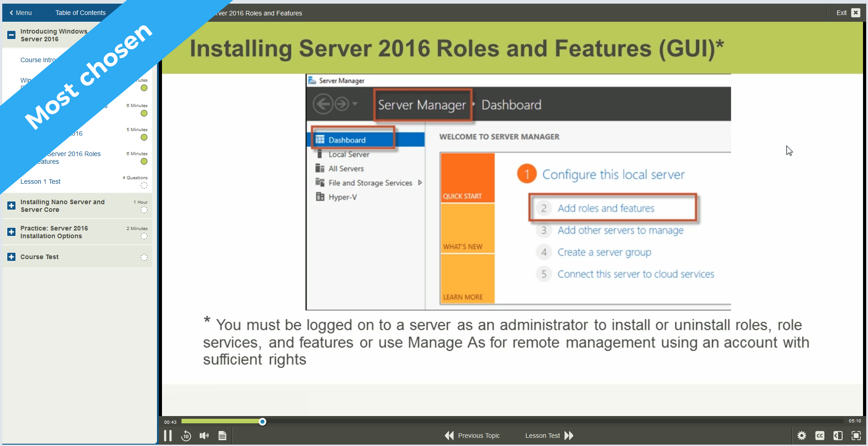Click the WHAT'S NEW tile
The height and width of the screenshot is (446, 868).
point(467,228)
